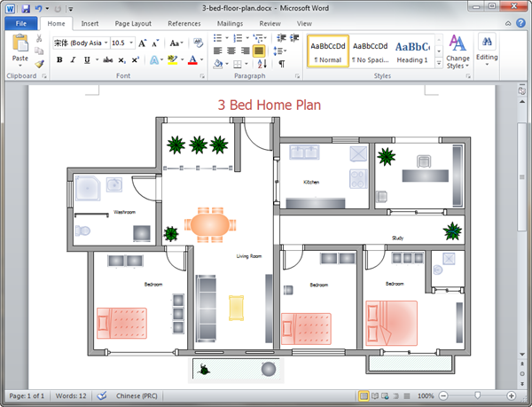Apply the Heading 1 style
This screenshot has height=407, width=532.
click(x=411, y=51)
